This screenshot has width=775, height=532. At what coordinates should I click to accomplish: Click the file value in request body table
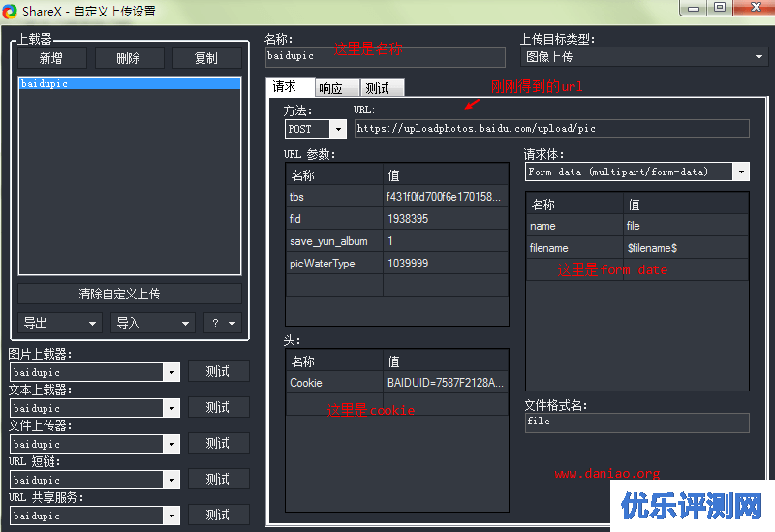pos(686,226)
